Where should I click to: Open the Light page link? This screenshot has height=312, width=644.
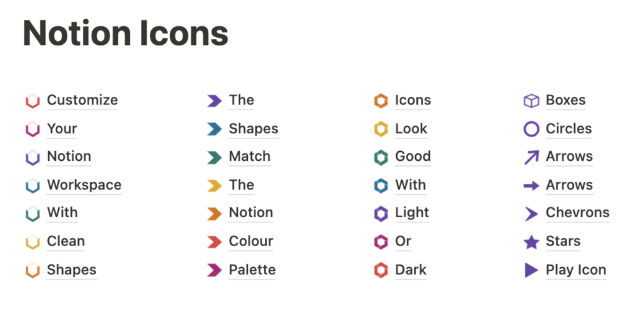[x=411, y=213]
